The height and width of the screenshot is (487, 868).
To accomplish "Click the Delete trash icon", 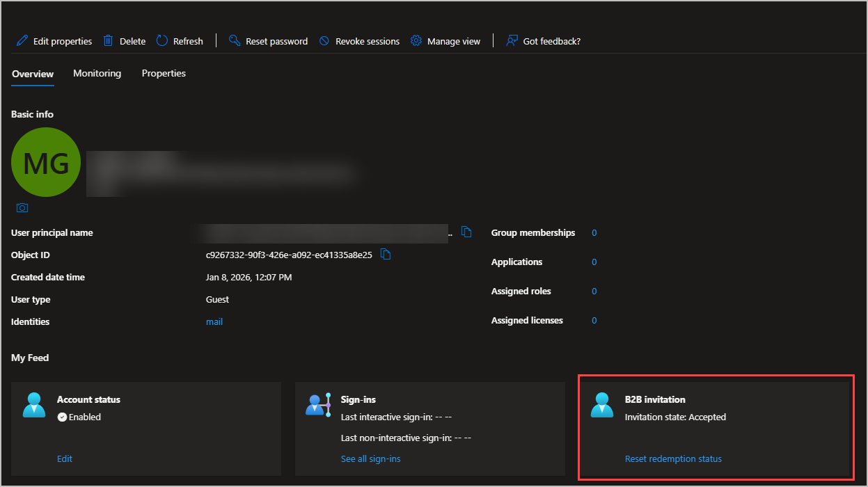I will [108, 40].
